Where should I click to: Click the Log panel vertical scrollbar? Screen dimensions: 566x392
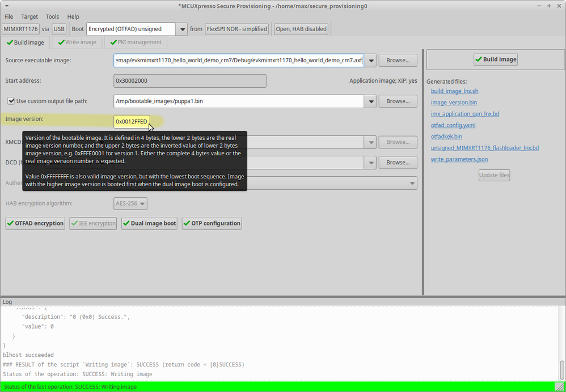pyautogui.click(x=561, y=369)
